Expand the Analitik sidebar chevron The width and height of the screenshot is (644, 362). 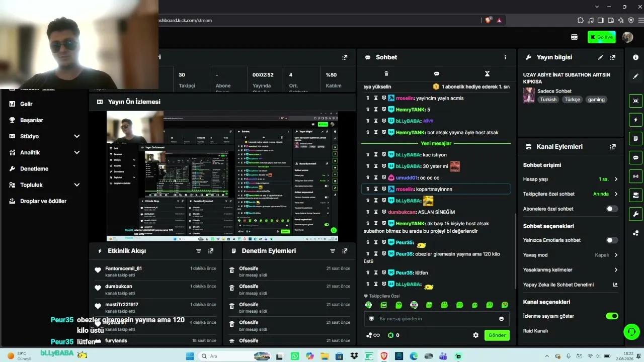pyautogui.click(x=77, y=152)
